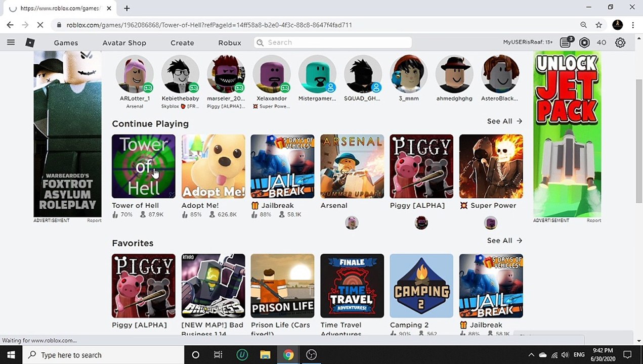The image size is (643, 364).
Task: Open the notifications feed icon with badge
Action: click(566, 42)
